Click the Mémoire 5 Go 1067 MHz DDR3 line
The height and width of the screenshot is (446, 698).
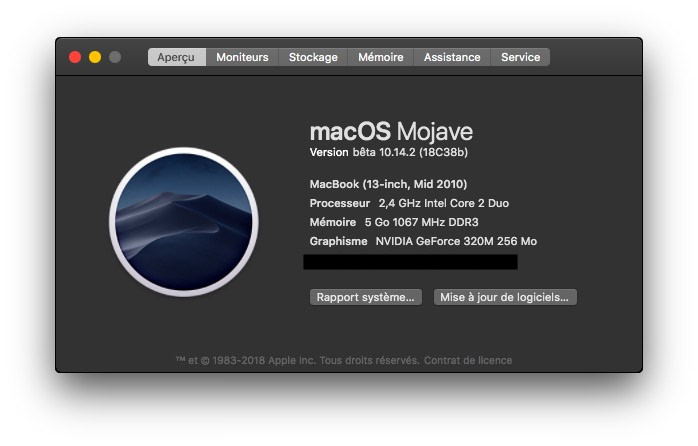(x=394, y=222)
